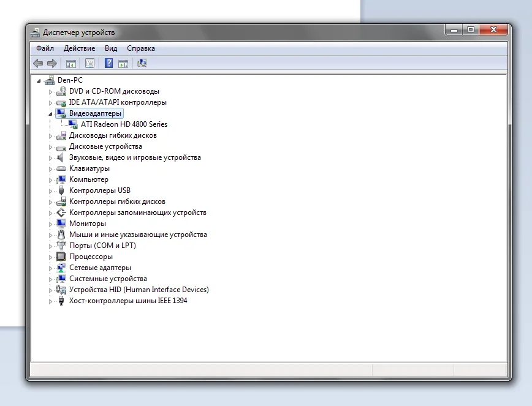
Task: Select the ATI Radeon HD 4800 Series device
Action: 124,124
